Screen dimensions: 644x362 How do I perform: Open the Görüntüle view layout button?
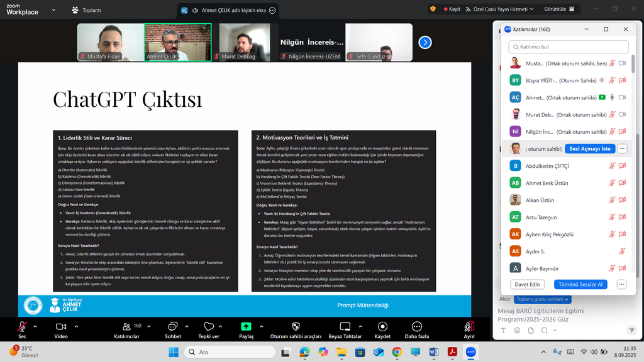click(559, 9)
